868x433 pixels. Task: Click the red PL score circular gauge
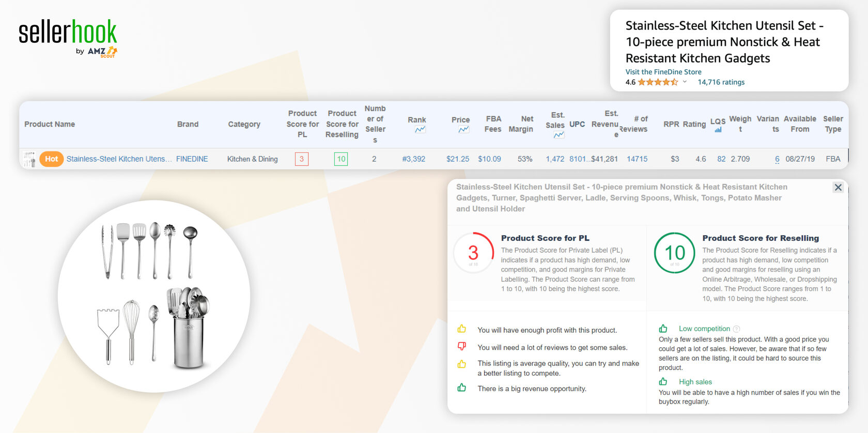point(473,253)
